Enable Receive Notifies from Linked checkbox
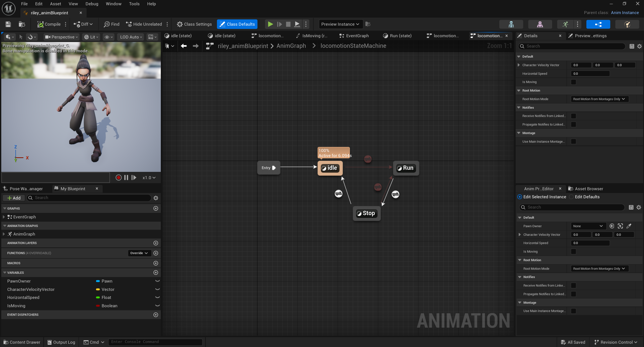Image resolution: width=644 pixels, height=347 pixels. (x=573, y=116)
